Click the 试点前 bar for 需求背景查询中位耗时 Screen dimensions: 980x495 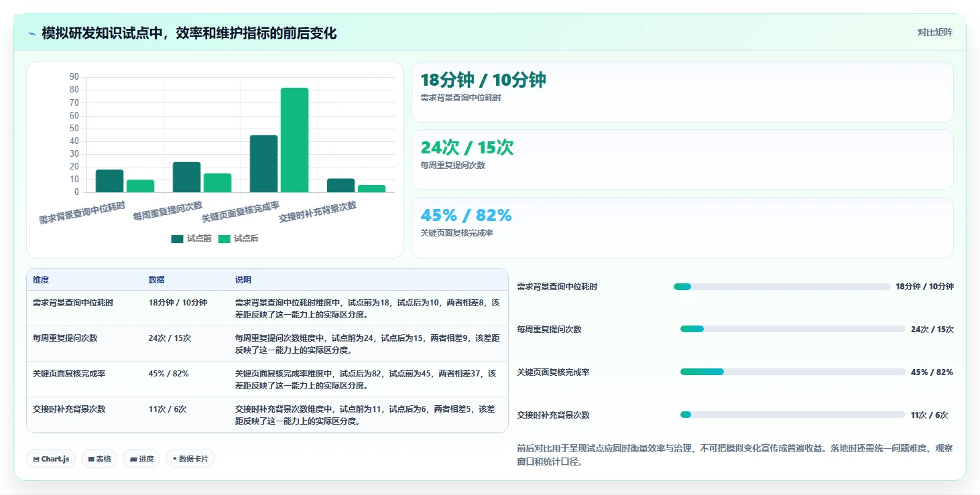tap(109, 181)
